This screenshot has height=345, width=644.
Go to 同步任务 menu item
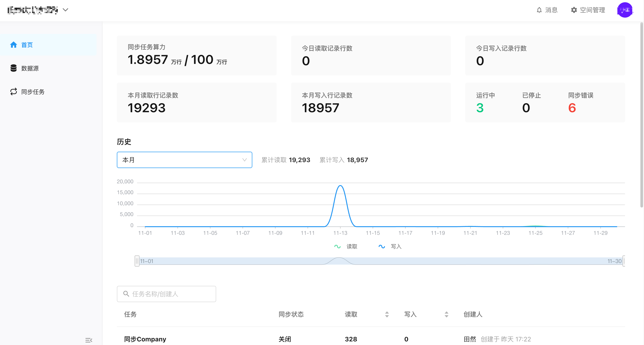pyautogui.click(x=33, y=92)
